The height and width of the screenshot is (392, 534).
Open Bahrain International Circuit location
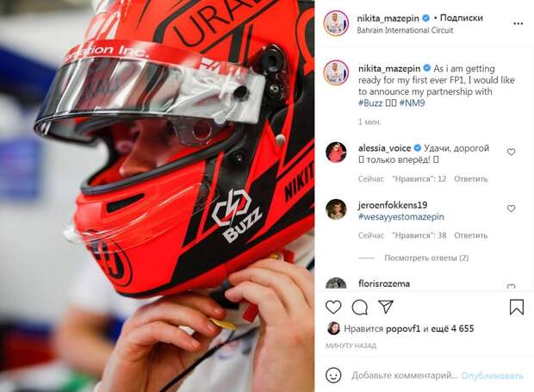click(x=405, y=30)
